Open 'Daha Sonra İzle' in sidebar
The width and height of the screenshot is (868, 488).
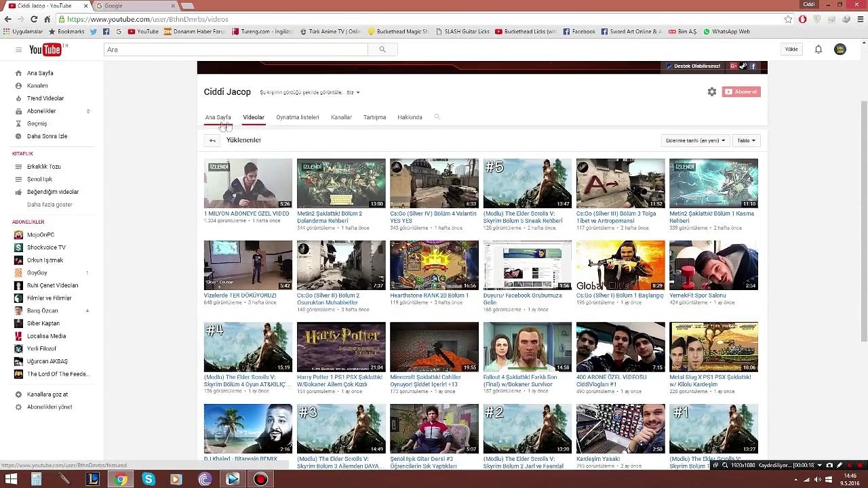[47, 136]
